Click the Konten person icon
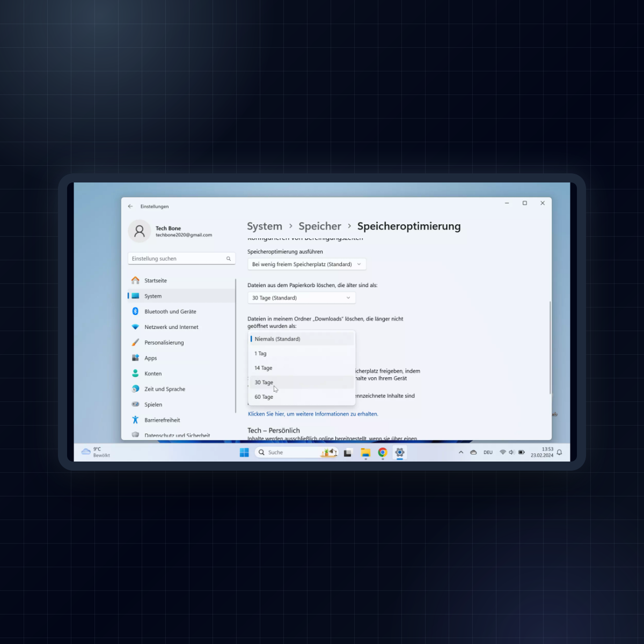 click(135, 374)
